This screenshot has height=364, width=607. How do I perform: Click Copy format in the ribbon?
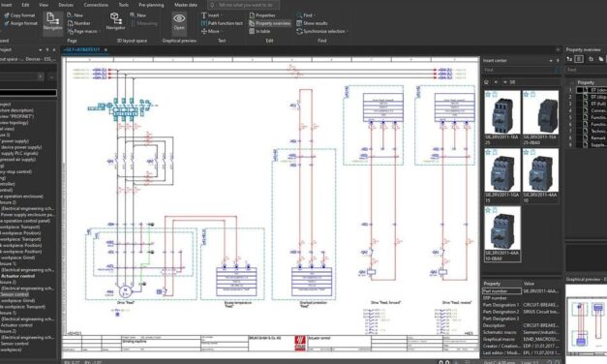point(19,15)
